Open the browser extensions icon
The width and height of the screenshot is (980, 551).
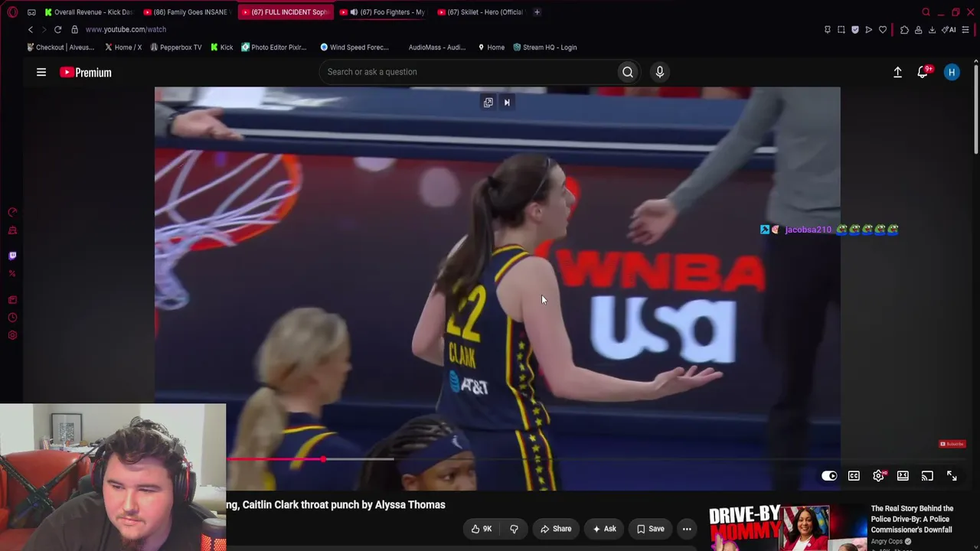(904, 30)
